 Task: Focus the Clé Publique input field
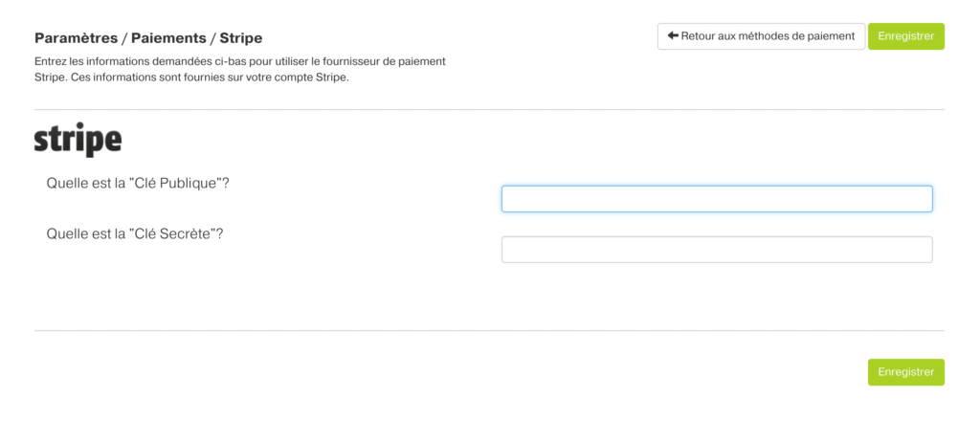point(717,199)
